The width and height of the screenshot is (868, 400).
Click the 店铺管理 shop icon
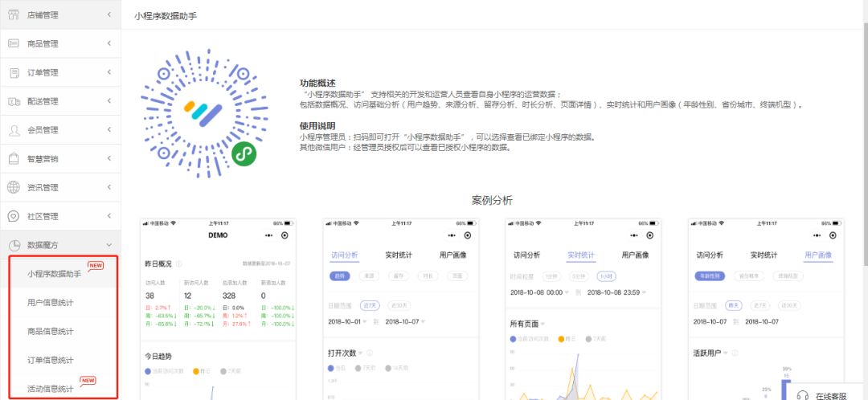pyautogui.click(x=14, y=14)
